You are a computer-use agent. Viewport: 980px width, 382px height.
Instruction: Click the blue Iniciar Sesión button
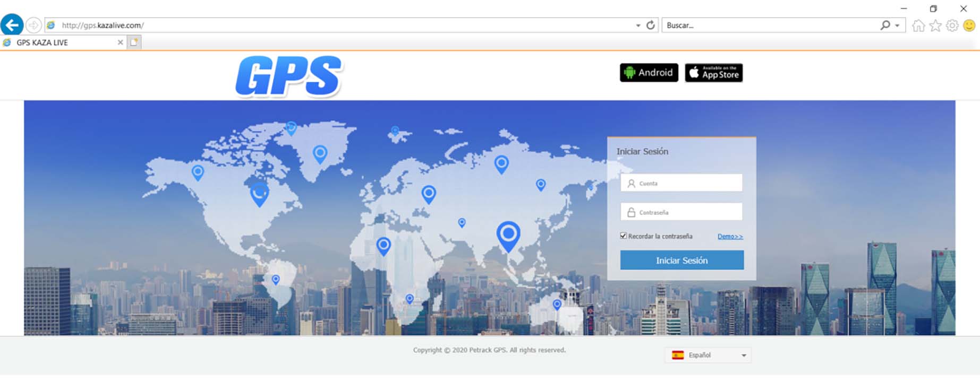tap(681, 261)
